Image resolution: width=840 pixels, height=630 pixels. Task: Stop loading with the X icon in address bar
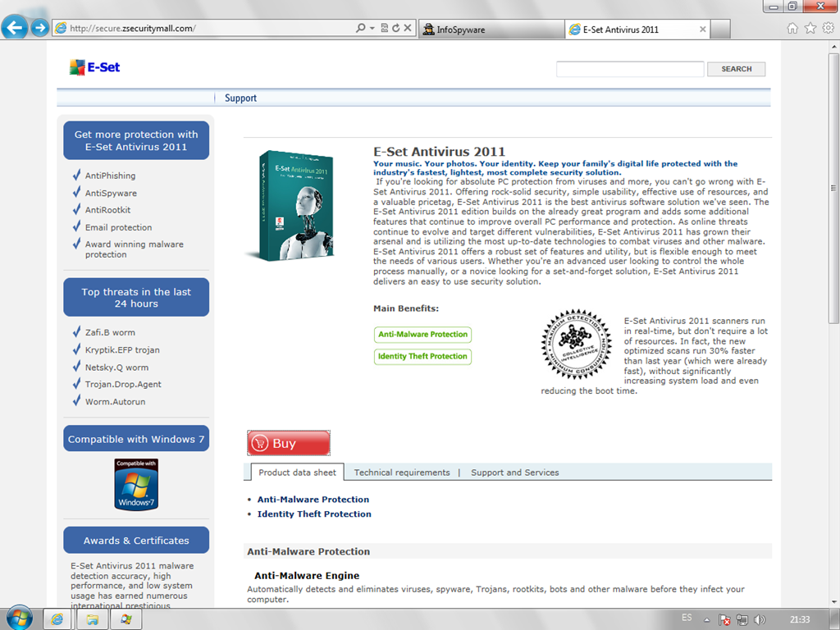tap(408, 28)
